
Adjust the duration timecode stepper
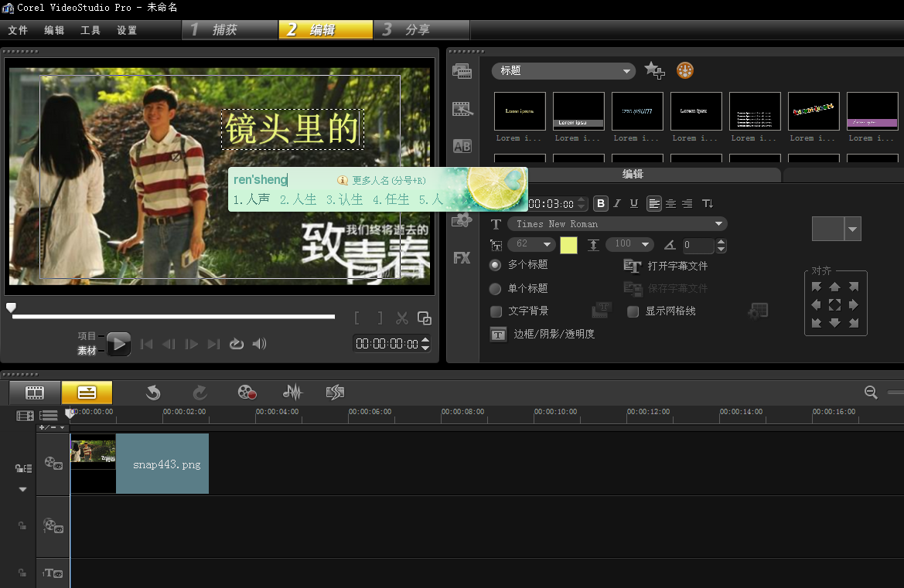(x=582, y=203)
